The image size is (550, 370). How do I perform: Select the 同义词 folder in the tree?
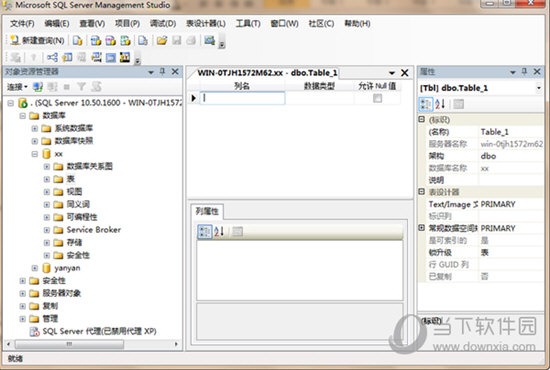tap(78, 204)
